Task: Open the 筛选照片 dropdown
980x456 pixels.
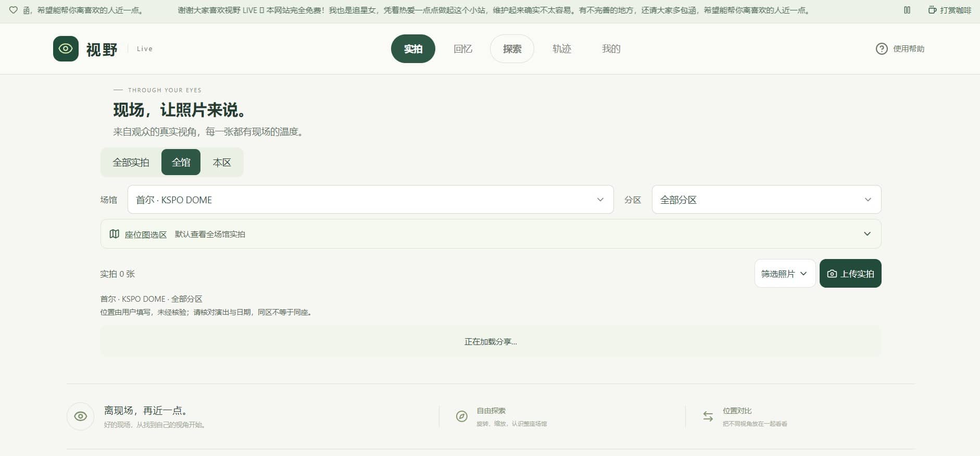Action: (785, 274)
